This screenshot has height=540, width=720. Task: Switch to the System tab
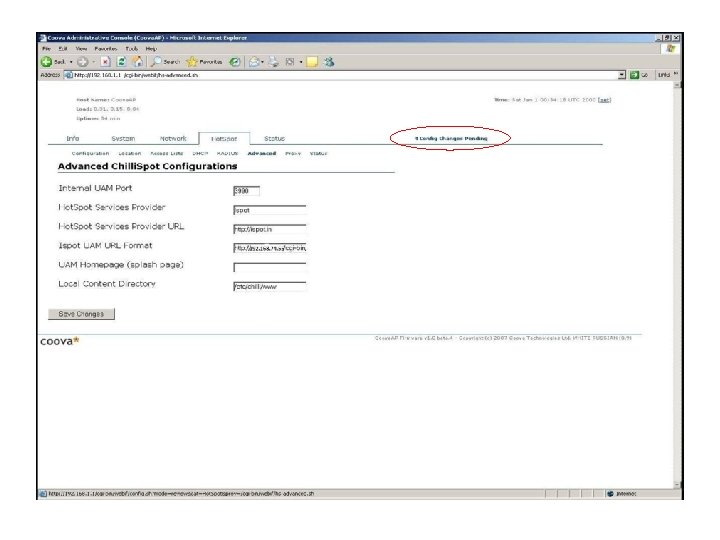coord(123,138)
